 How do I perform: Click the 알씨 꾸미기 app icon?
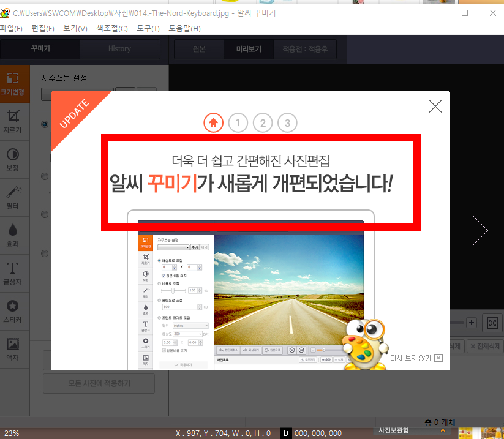(x=5, y=13)
